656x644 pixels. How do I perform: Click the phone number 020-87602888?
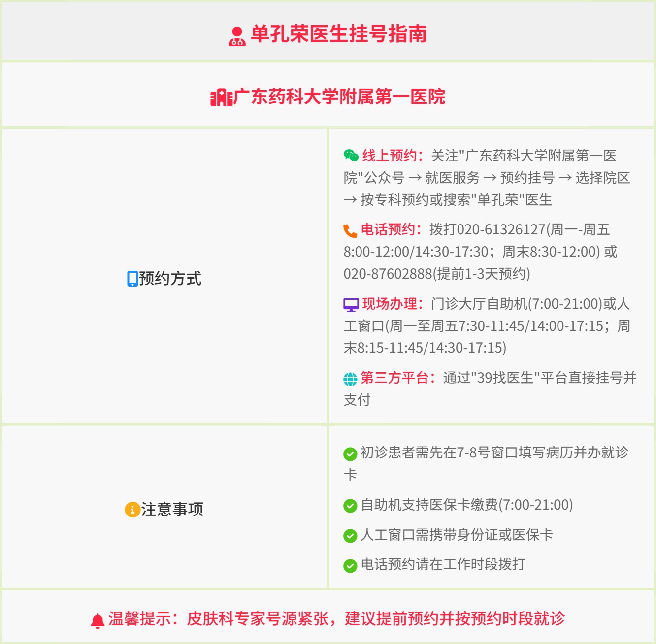[x=388, y=274]
